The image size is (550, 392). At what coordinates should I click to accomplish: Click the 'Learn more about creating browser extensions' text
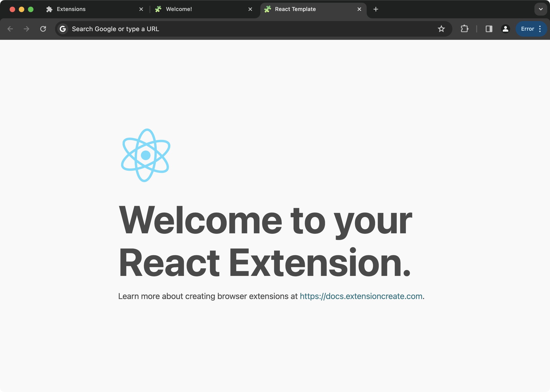(203, 296)
